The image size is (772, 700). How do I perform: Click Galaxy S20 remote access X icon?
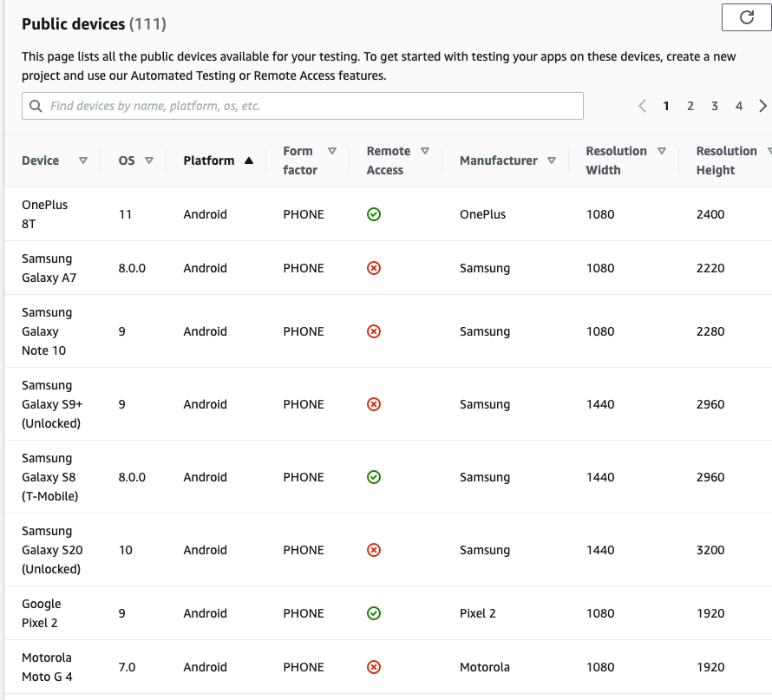374,550
